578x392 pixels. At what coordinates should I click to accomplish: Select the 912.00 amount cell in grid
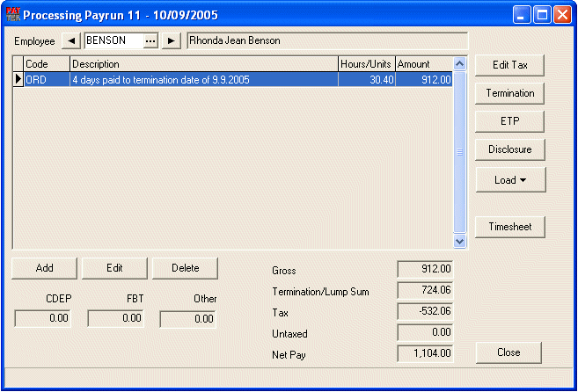click(x=424, y=80)
